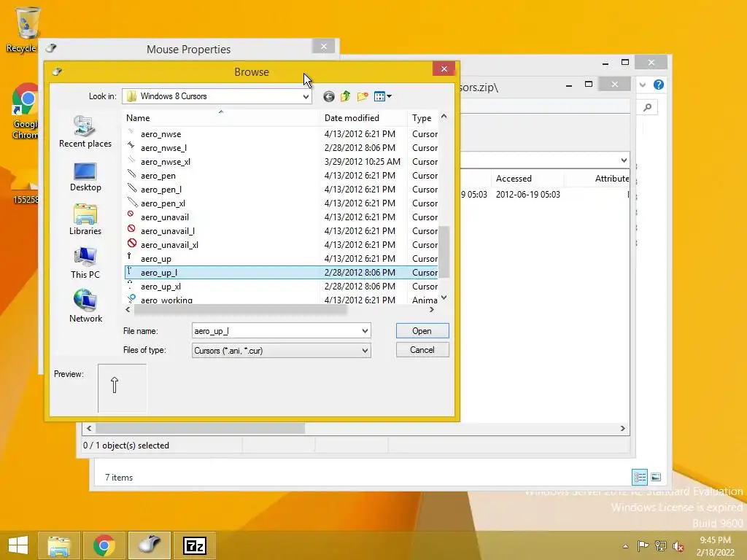The width and height of the screenshot is (747, 560).
Task: Expand the Explorer ribbon chevron
Action: pos(643,85)
